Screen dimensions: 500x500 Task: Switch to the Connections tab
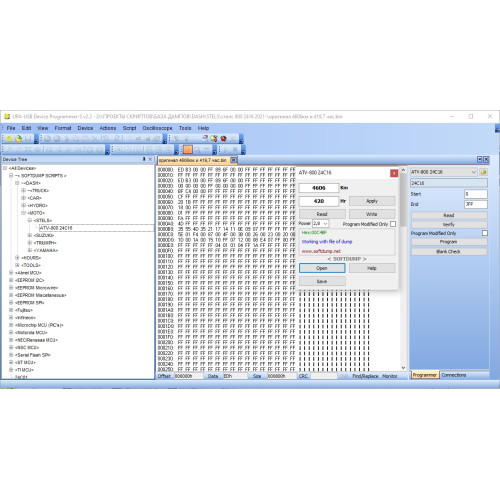coord(454,375)
